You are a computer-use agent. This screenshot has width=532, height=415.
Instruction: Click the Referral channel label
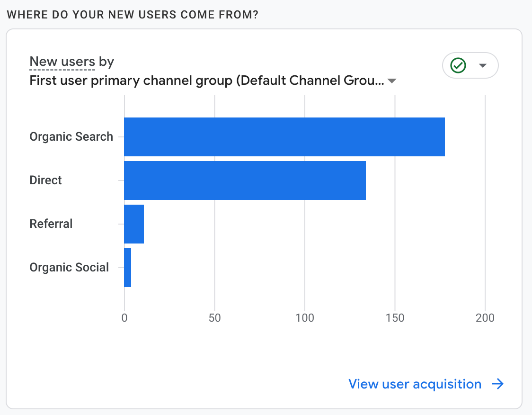click(51, 224)
